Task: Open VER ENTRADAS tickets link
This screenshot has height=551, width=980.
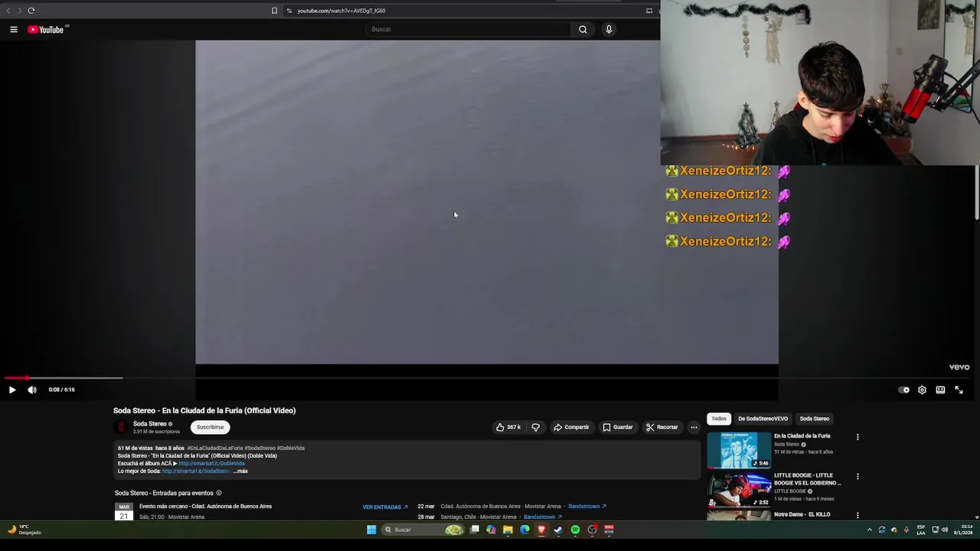Action: point(385,507)
